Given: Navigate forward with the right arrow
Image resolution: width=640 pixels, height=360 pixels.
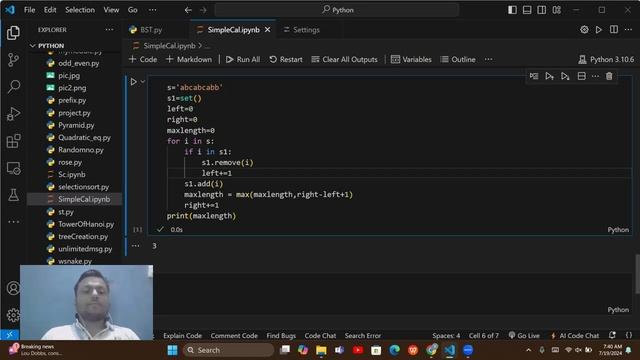Looking at the screenshot, I should [203, 10].
